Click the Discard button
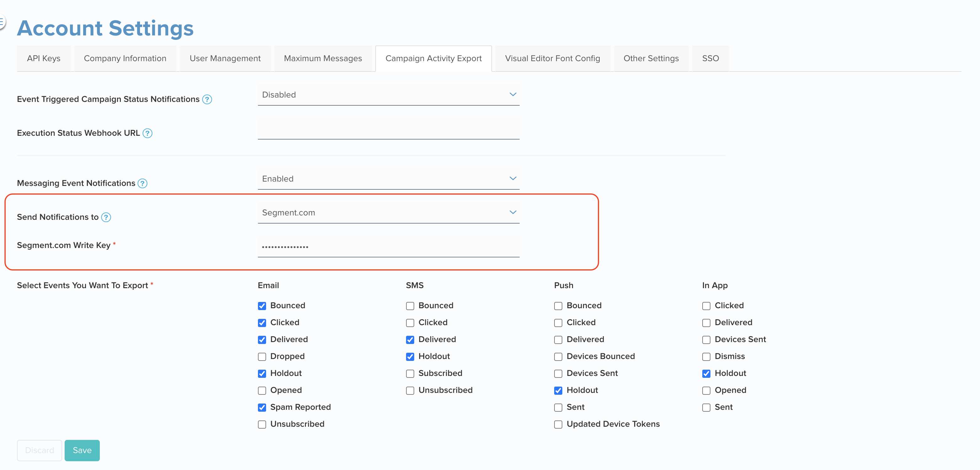 click(39, 450)
